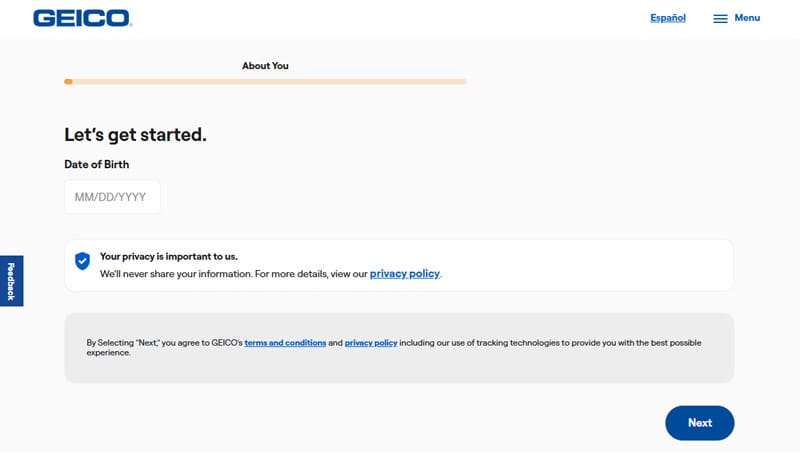Switch language with the Español link
Image resolution: width=800 pixels, height=452 pixels.
(x=668, y=18)
